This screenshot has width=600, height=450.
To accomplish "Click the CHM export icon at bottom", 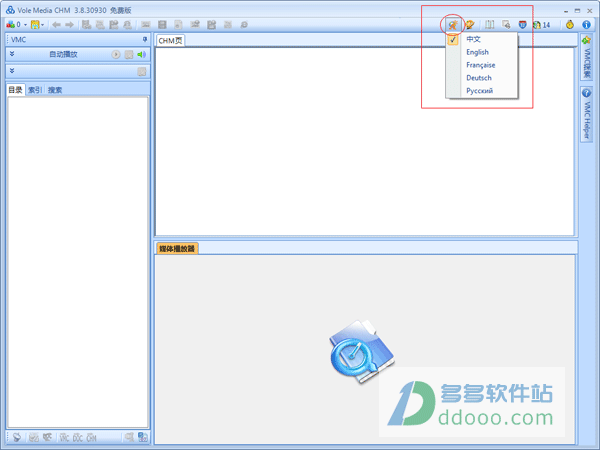I will point(91,437).
